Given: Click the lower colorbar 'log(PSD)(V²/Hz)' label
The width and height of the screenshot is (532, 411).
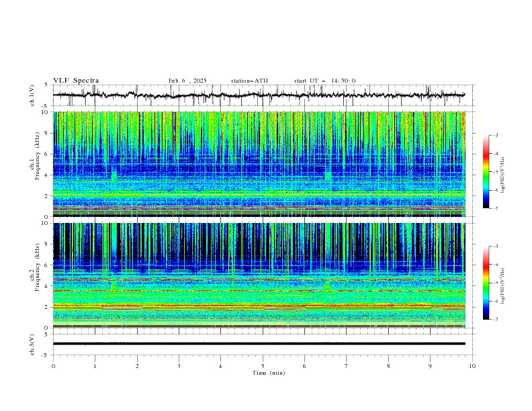Looking at the screenshot, I should pos(503,286).
